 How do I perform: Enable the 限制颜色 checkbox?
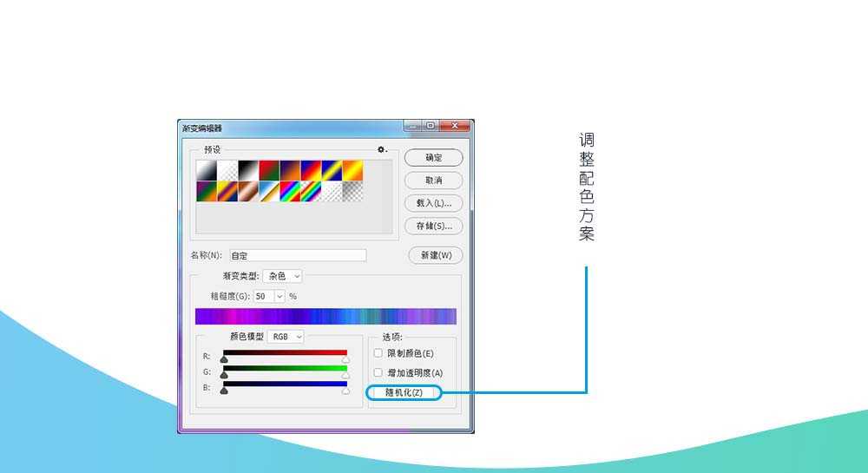coord(378,353)
